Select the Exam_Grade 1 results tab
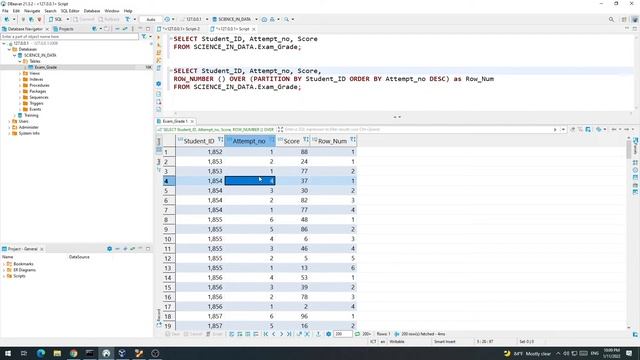640x360 pixels. coord(175,121)
